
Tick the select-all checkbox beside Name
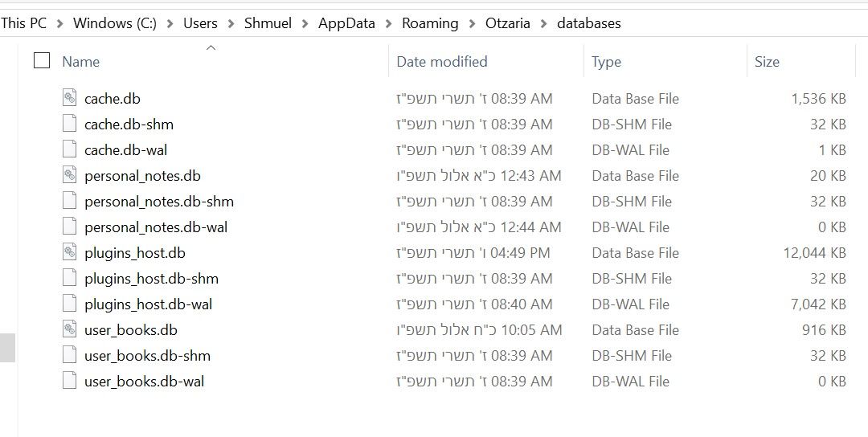[x=42, y=60]
